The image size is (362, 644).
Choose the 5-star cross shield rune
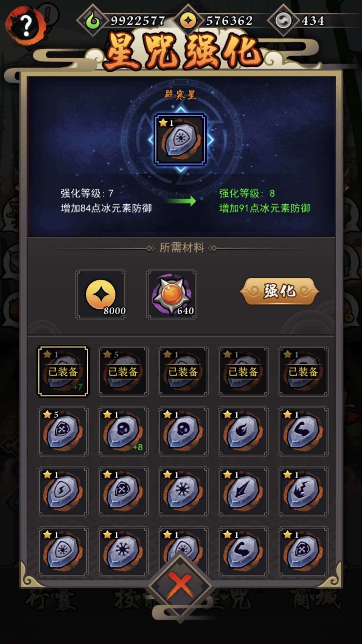pos(63,431)
